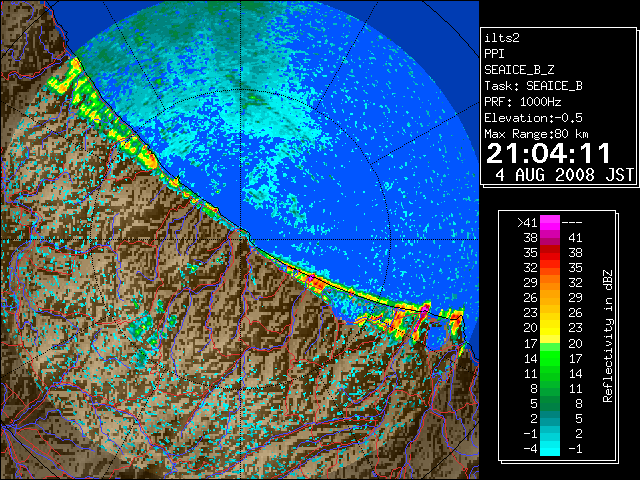Click the timestamp '21:04:11'

coord(548,153)
